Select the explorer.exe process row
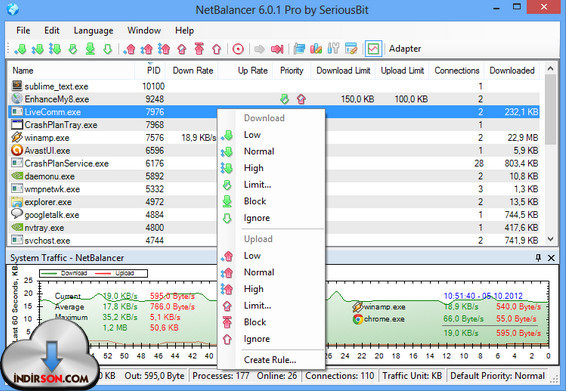The height and width of the screenshot is (391, 566). click(113, 202)
